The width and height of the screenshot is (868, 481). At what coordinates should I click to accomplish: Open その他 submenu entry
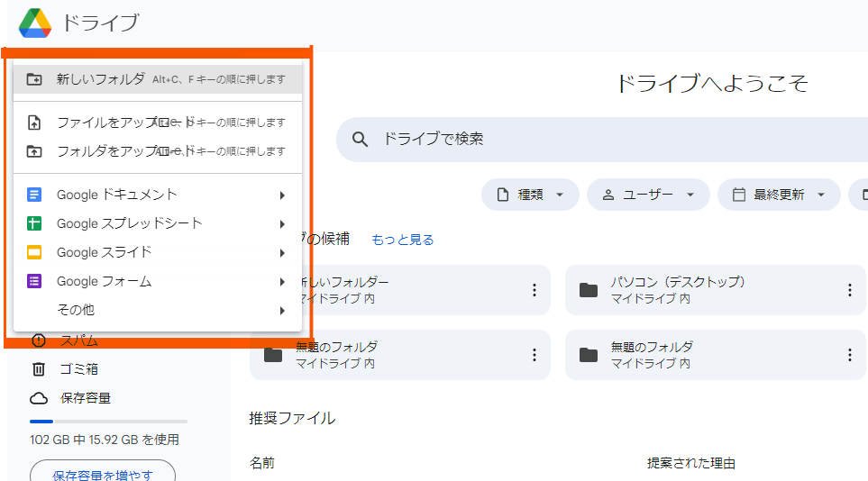(x=158, y=310)
